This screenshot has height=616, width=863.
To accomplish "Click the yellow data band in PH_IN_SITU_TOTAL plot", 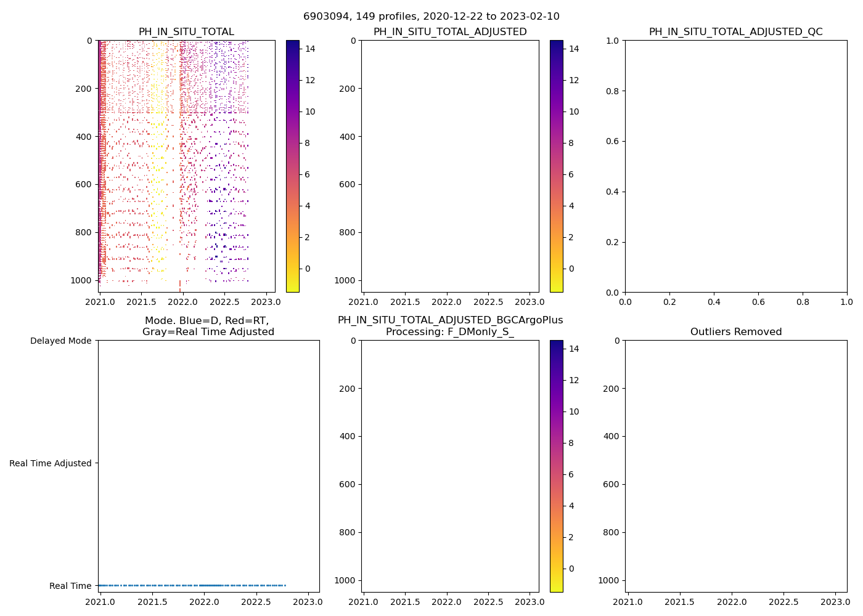I will 158,92.
